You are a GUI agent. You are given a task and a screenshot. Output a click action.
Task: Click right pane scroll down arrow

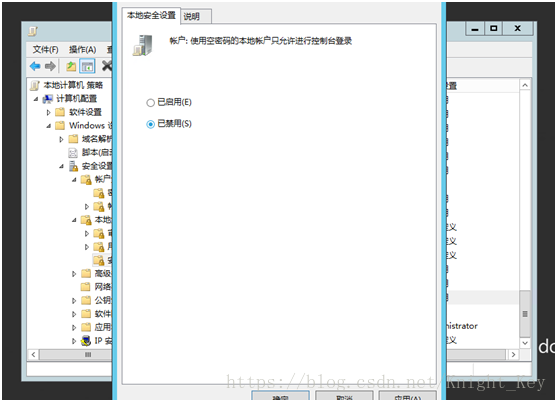point(525,343)
